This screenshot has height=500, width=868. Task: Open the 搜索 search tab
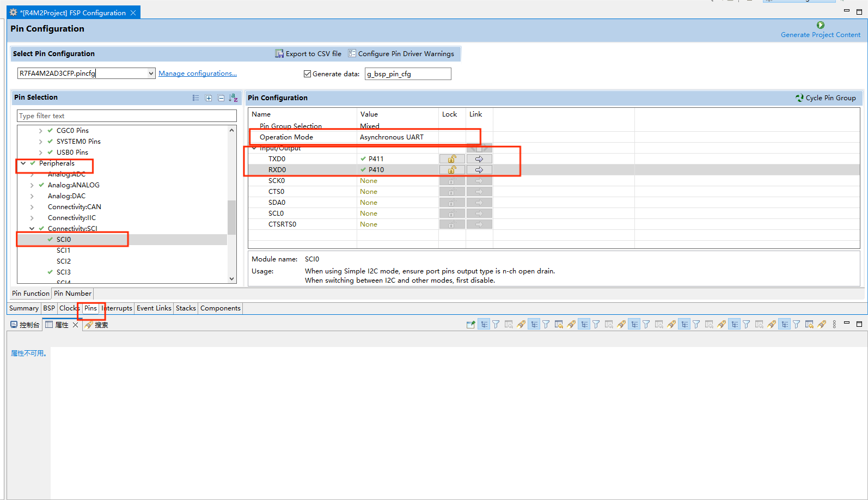click(96, 325)
